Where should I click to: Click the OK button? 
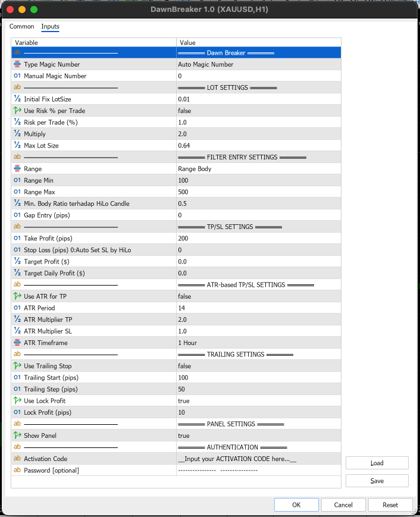click(296, 505)
